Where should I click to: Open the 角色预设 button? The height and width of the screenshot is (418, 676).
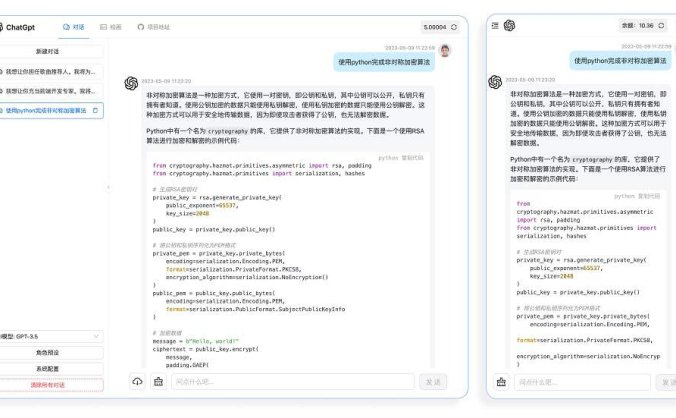click(x=51, y=352)
